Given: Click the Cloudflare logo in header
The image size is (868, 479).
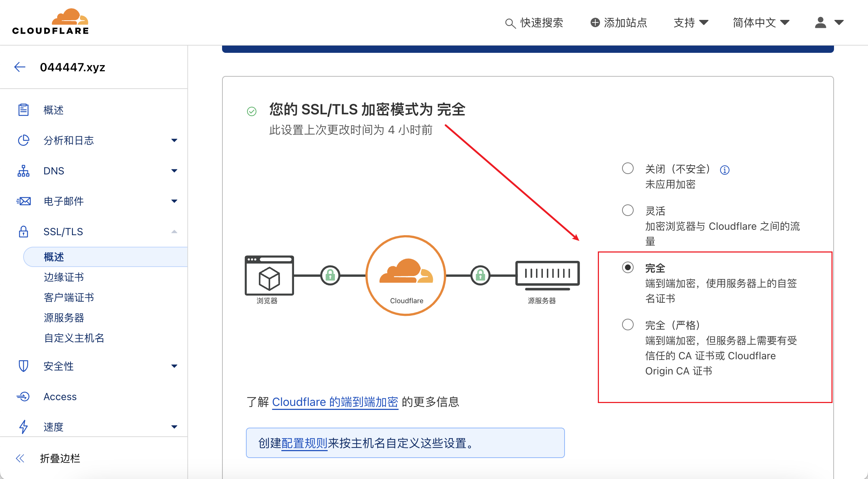Looking at the screenshot, I should click(x=51, y=22).
